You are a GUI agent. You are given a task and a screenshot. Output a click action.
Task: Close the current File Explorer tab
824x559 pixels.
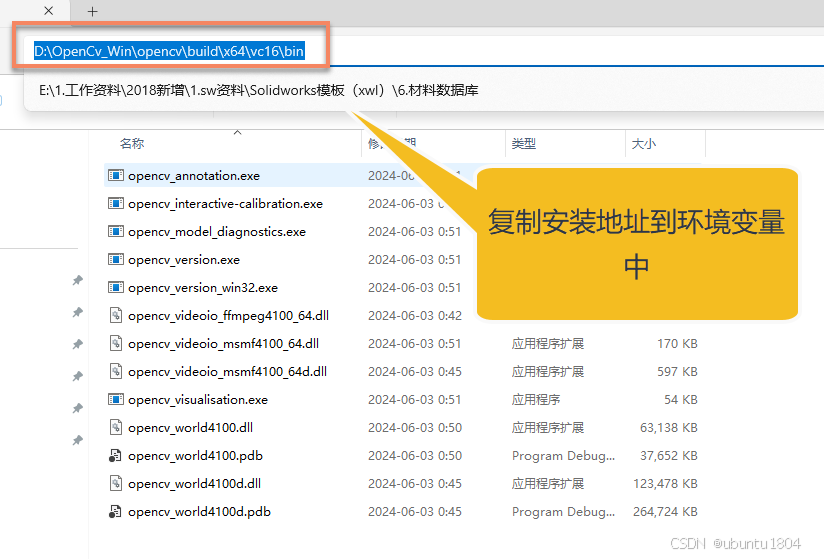click(48, 11)
